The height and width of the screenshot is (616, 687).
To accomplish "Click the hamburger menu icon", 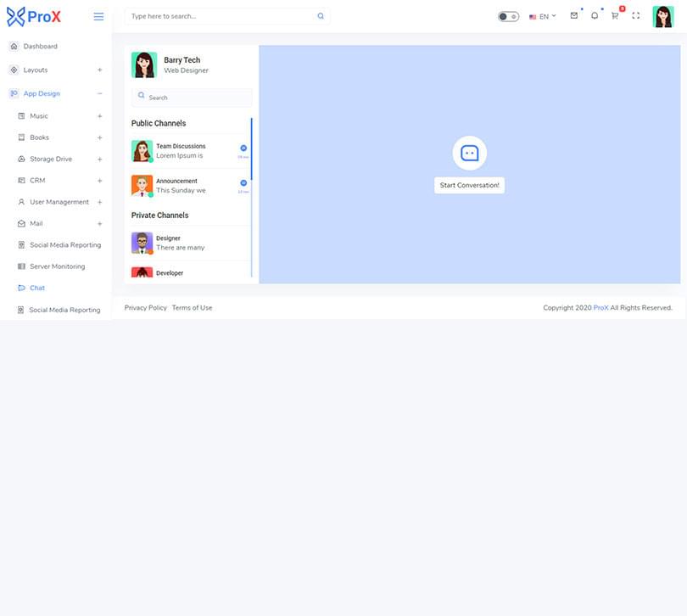I will coord(98,16).
